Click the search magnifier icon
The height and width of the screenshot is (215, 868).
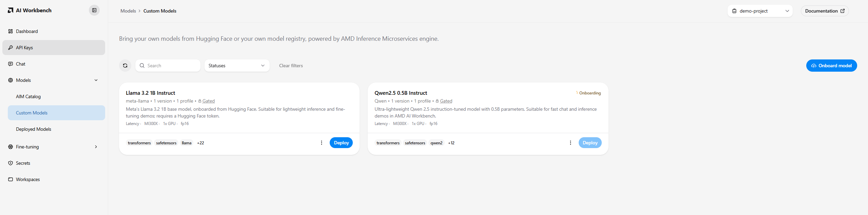pos(142,66)
